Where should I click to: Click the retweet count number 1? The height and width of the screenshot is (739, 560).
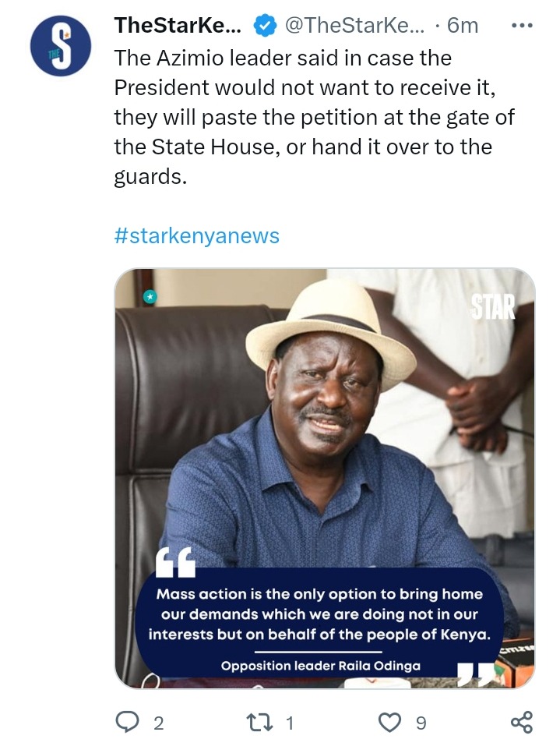click(x=290, y=723)
